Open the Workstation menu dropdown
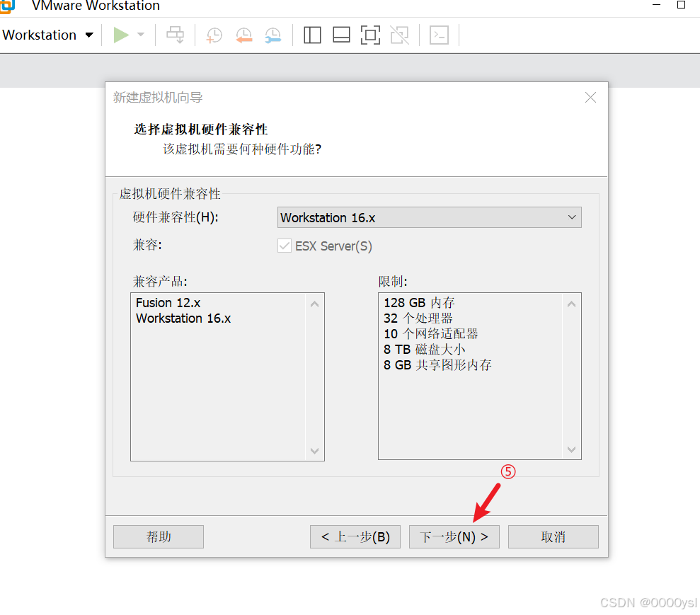Image resolution: width=700 pixels, height=615 pixels. [47, 35]
